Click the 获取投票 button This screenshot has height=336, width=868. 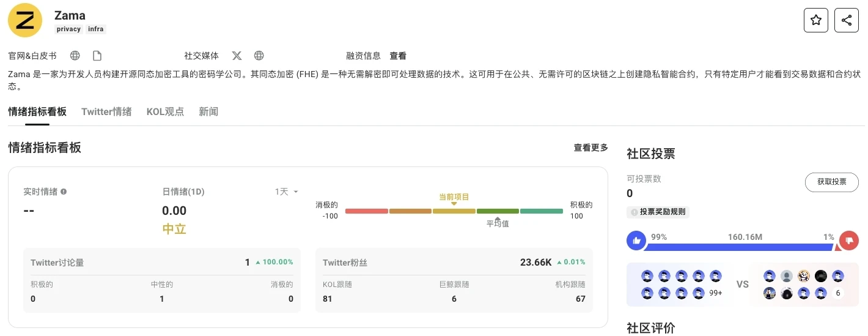coord(831,182)
